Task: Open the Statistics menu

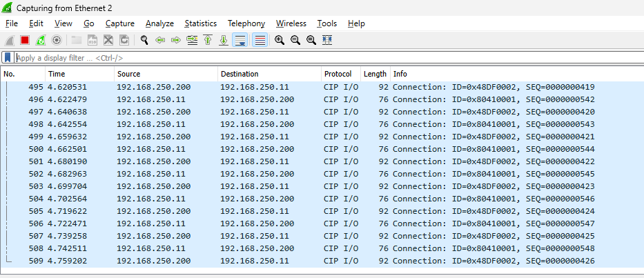Action: tap(200, 23)
